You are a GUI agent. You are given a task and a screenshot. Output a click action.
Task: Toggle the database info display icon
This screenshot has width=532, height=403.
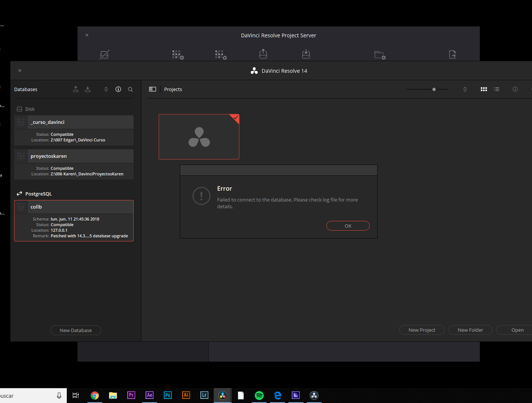118,89
